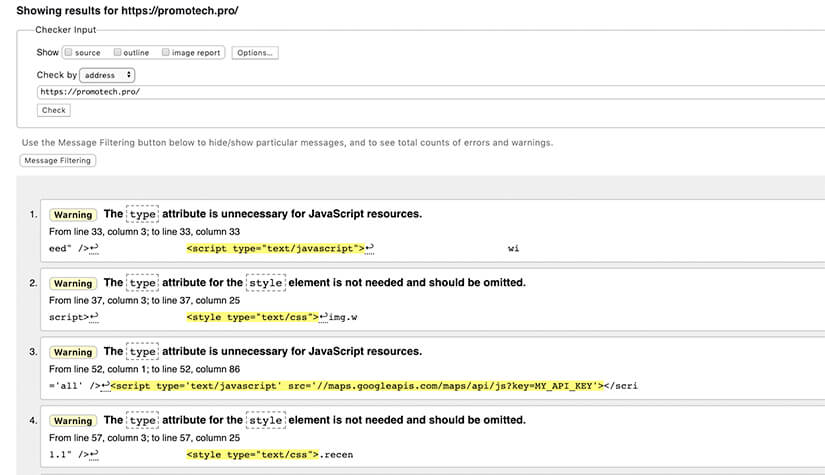Click the Warning badge on result 1

pos(73,215)
